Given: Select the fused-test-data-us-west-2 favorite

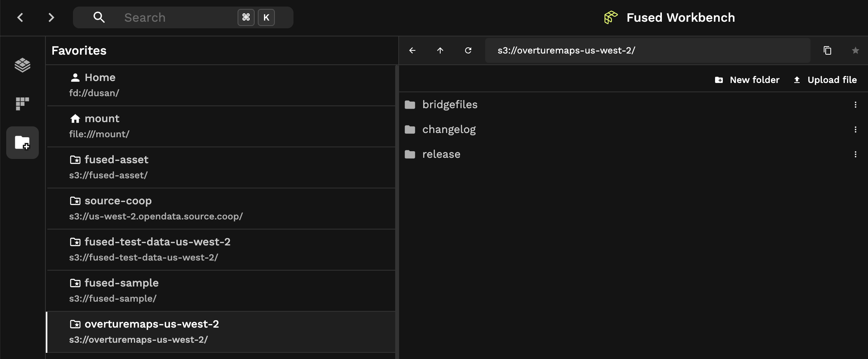Looking at the screenshot, I should pyautogui.click(x=221, y=250).
